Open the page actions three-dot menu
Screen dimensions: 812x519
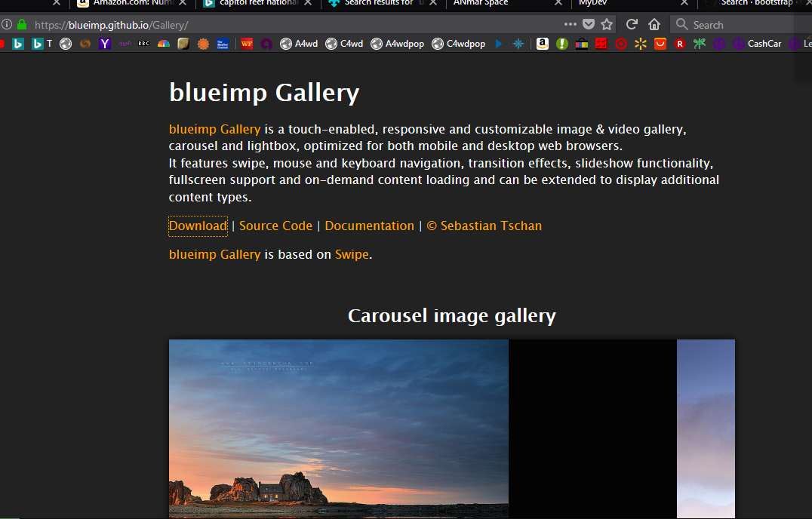click(570, 24)
